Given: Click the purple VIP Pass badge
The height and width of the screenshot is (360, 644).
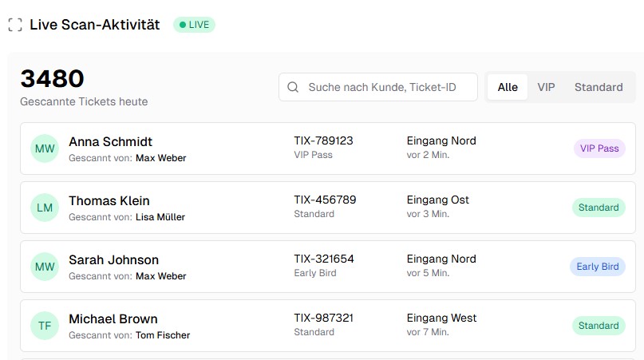Looking at the screenshot, I should pos(599,148).
